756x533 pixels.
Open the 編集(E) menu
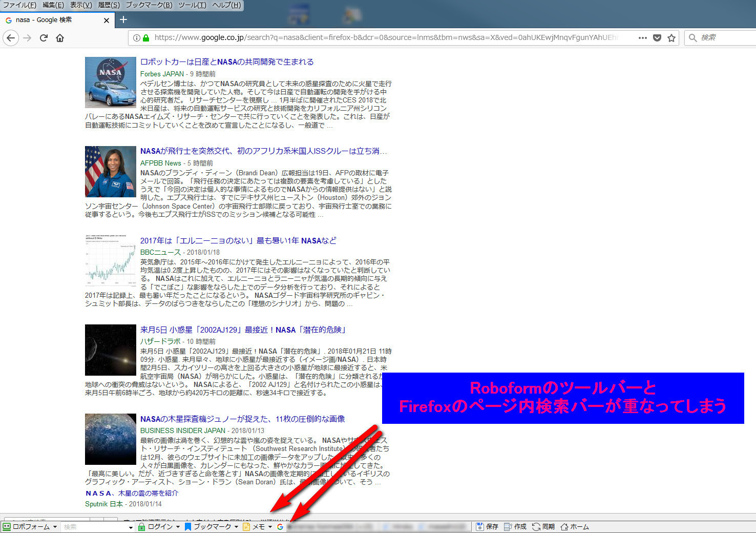(53, 5)
